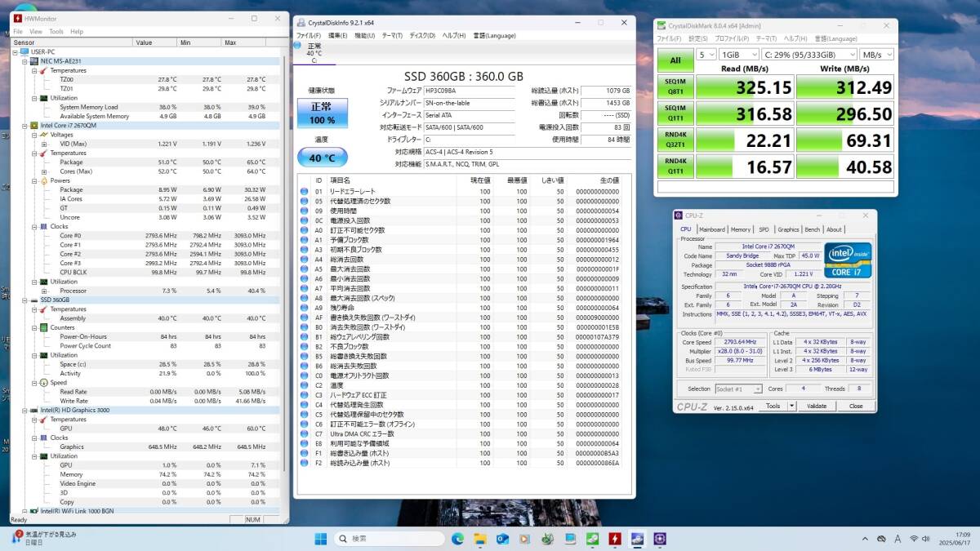Open Outlook from the taskbar
The image size is (980, 551).
pos(502,539)
